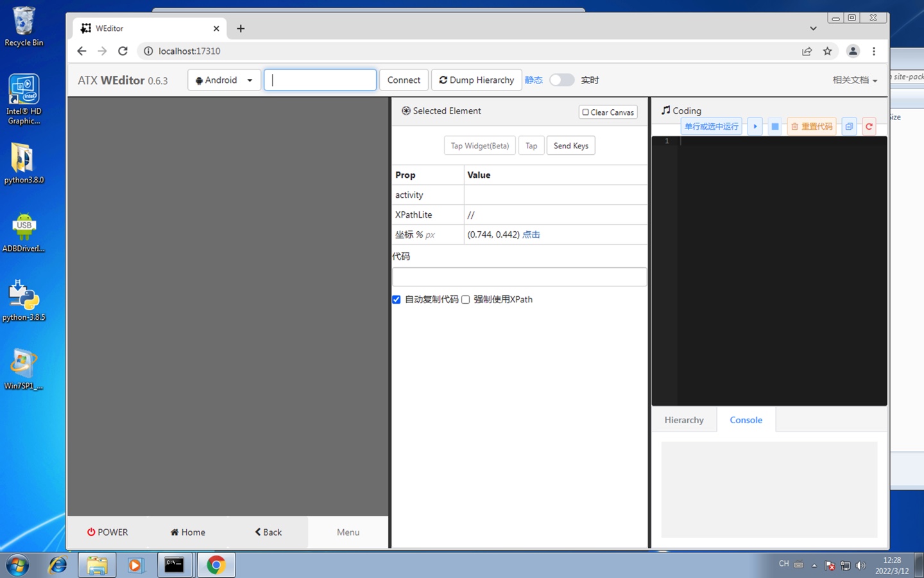Select Win7SP1 desktop icon
The height and width of the screenshot is (578, 924).
[x=24, y=369]
